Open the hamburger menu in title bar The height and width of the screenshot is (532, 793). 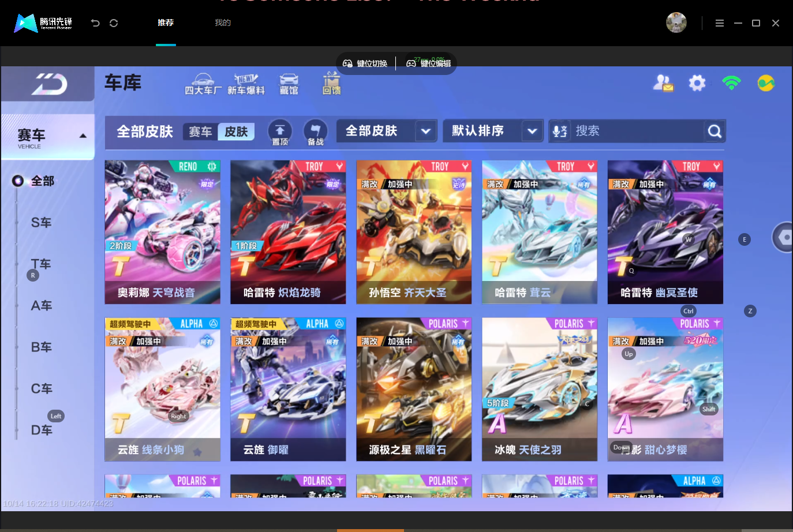[x=719, y=23]
